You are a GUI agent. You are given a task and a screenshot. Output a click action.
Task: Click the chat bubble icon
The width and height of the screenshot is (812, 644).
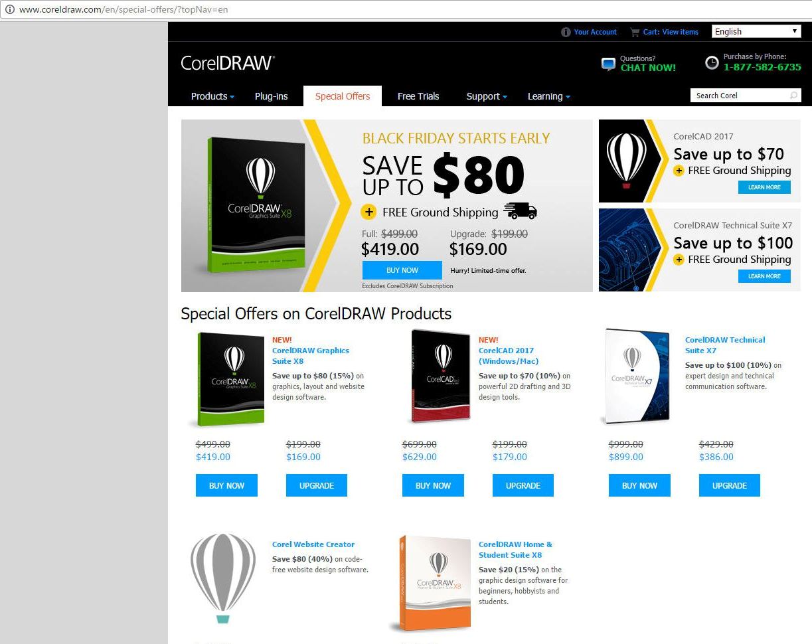point(608,64)
